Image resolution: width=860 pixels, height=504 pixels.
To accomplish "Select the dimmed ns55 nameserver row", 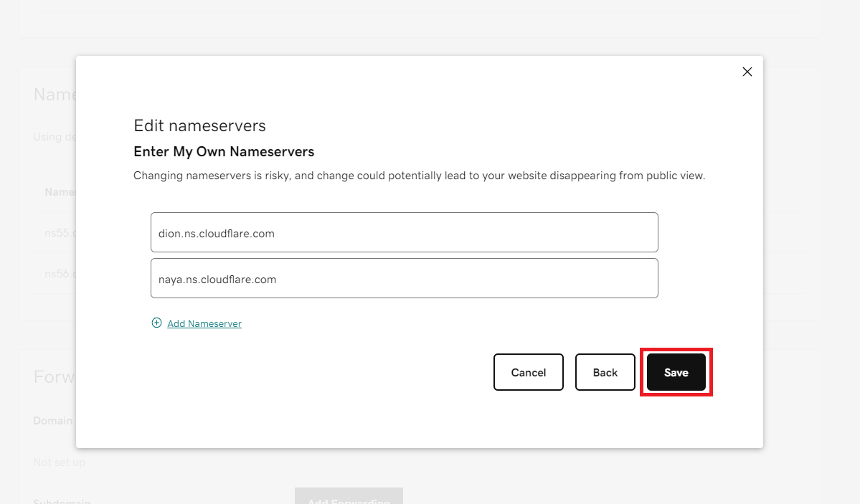I will pyautogui.click(x=55, y=232).
